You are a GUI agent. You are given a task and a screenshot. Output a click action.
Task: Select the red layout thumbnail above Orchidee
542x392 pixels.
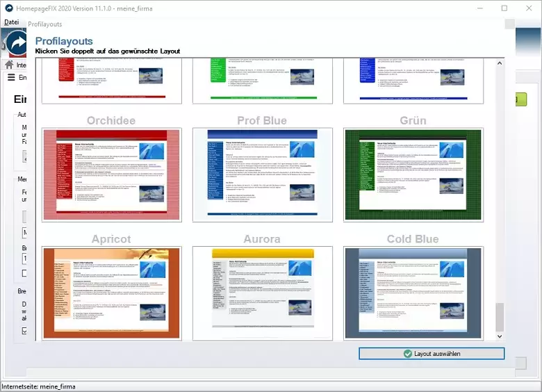coord(112,81)
